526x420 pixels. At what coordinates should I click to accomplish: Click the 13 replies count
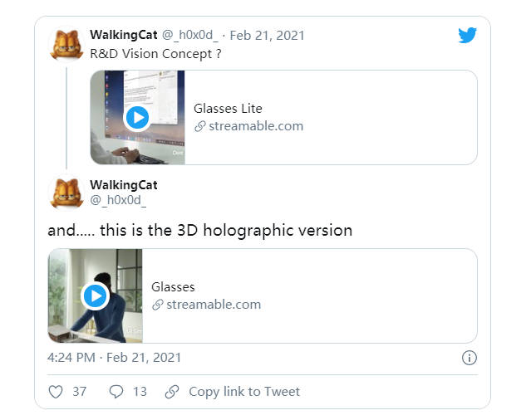click(139, 391)
